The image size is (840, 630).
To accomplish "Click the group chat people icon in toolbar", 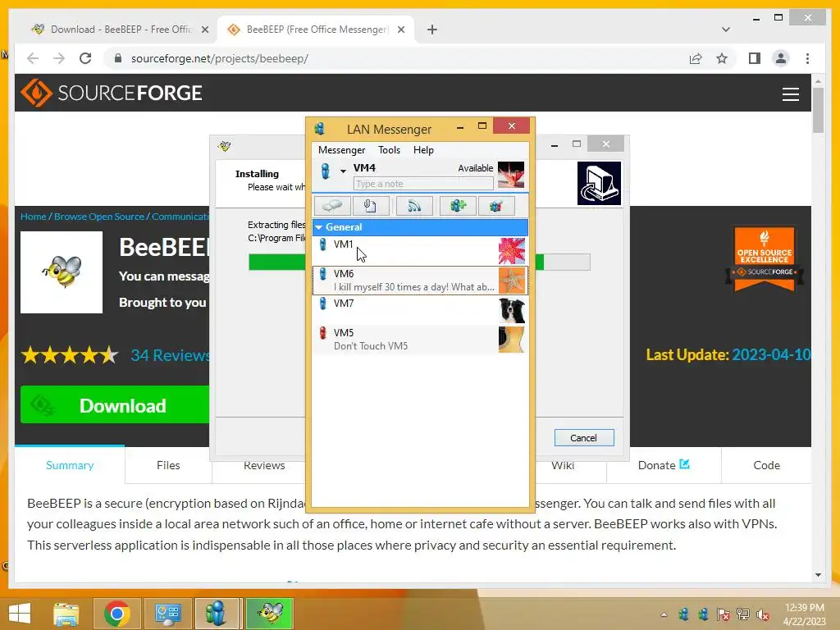I will tap(496, 206).
